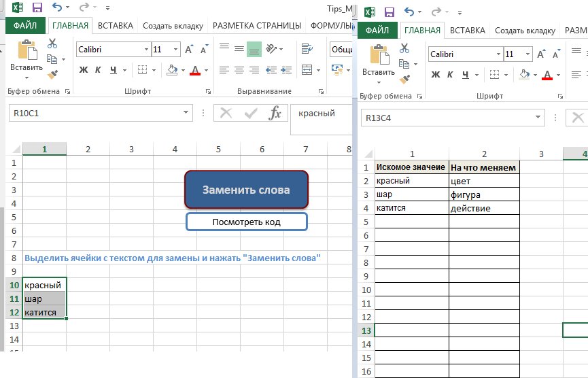The height and width of the screenshot is (378, 588).
Task: Click fx insert function icon in left window
Action: 275,113
